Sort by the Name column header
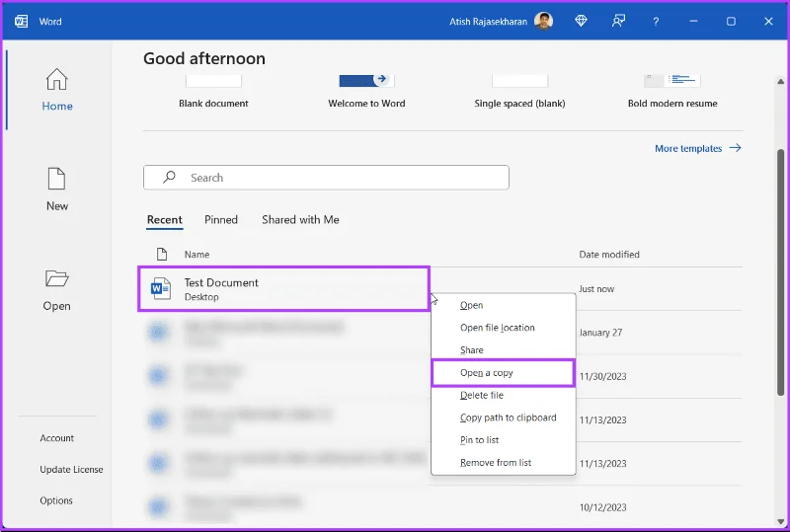This screenshot has width=790, height=532. [x=197, y=255]
